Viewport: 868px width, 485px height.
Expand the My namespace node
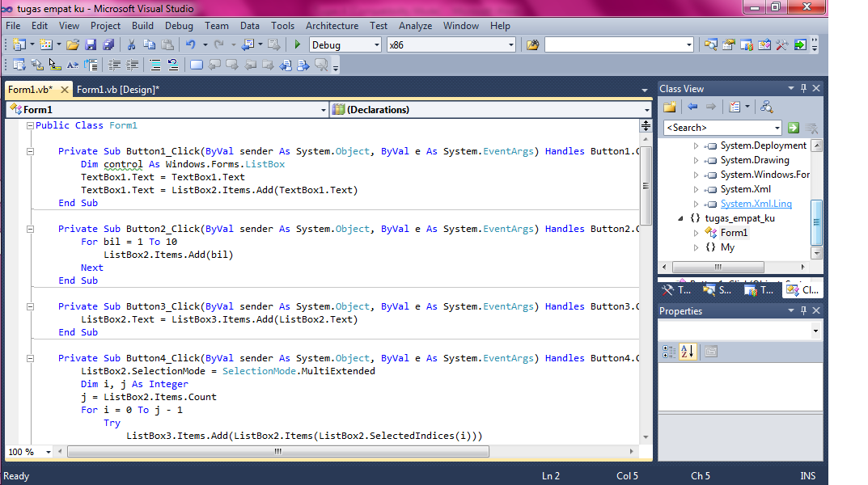click(696, 247)
